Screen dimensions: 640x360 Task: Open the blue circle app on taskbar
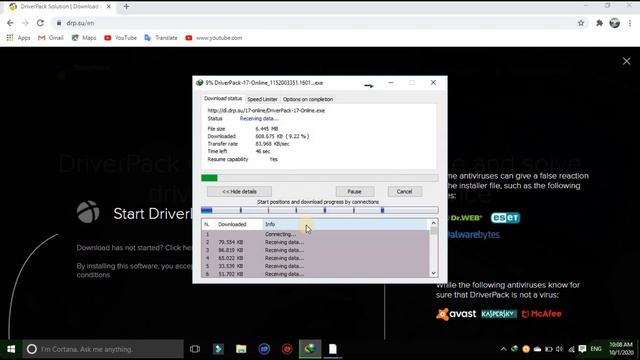(x=264, y=349)
